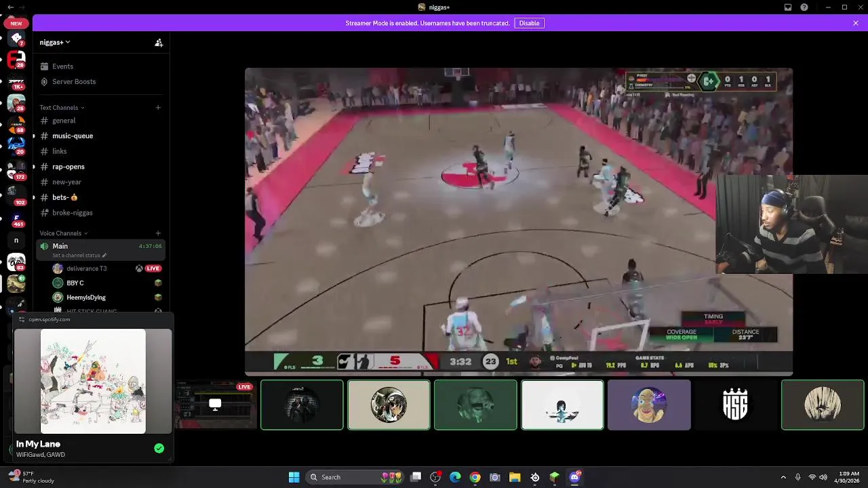The height and width of the screenshot is (488, 868).
Task: Go back using title bar left arrow
Action: (10, 7)
